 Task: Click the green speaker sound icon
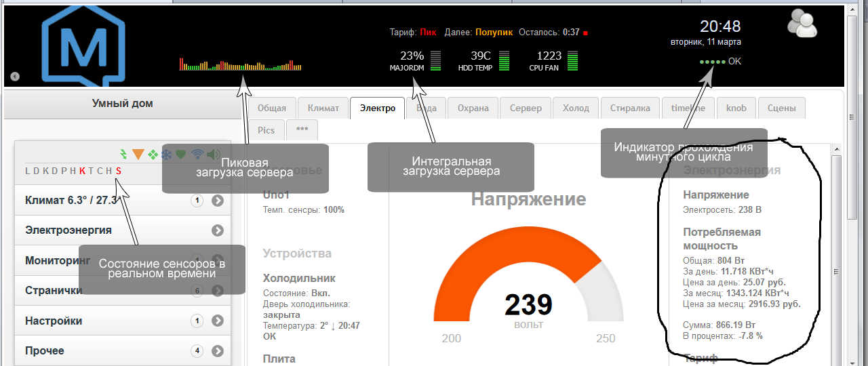click(x=214, y=155)
